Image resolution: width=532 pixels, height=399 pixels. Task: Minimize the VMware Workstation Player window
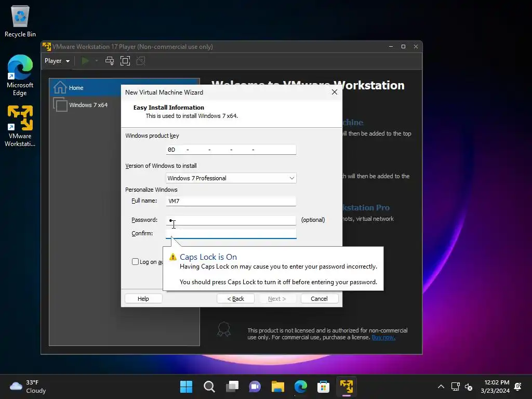point(391,46)
